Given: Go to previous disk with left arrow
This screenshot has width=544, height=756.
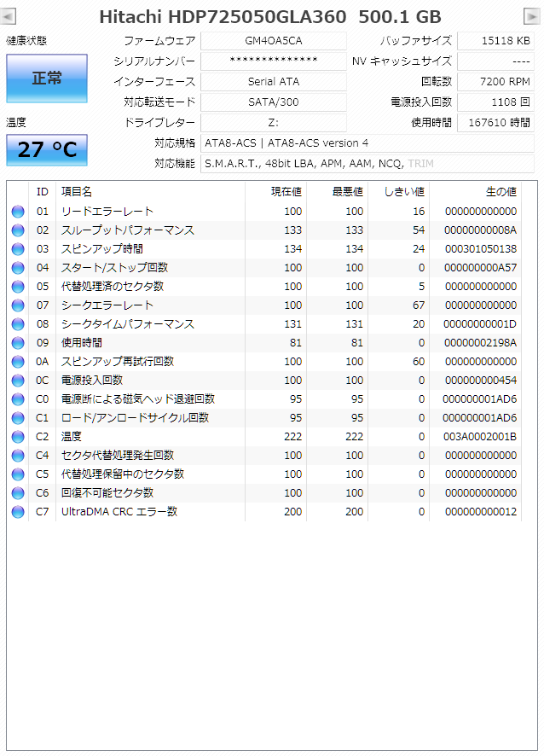Looking at the screenshot, I should (x=8, y=16).
